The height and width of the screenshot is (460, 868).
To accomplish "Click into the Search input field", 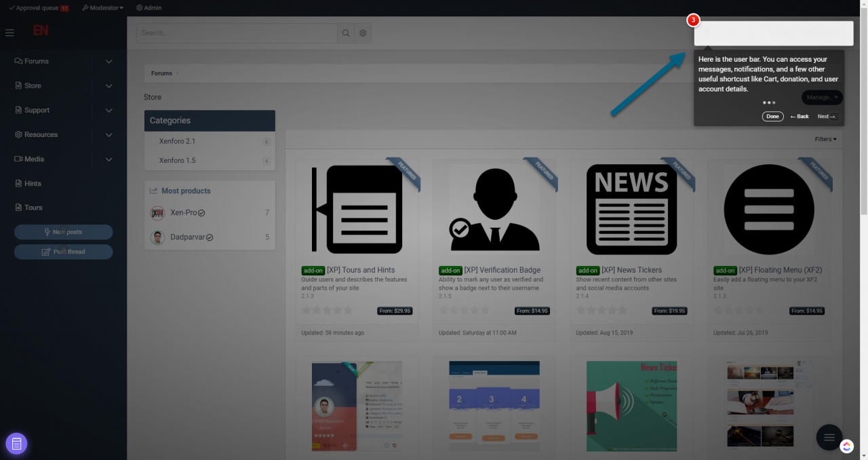I will [237, 33].
